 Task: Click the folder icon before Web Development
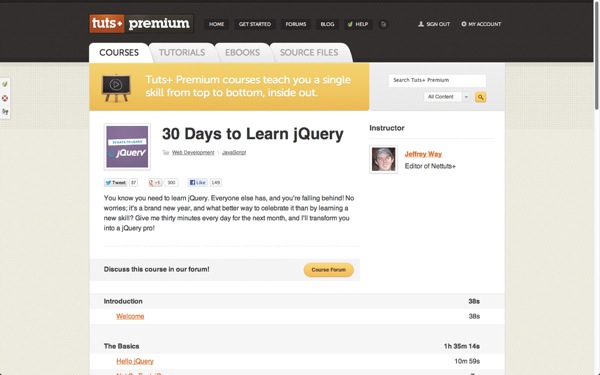(x=166, y=152)
